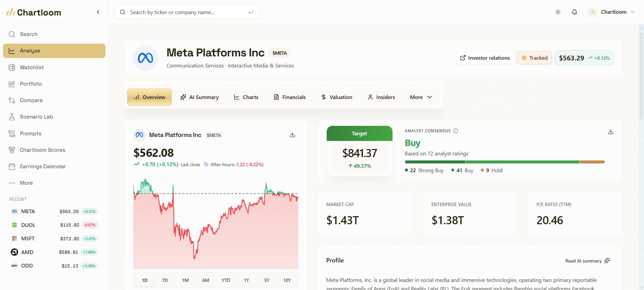Viewport: 644px width, 290px height.
Task: Open Prompts in the sidebar
Action: [54, 134]
